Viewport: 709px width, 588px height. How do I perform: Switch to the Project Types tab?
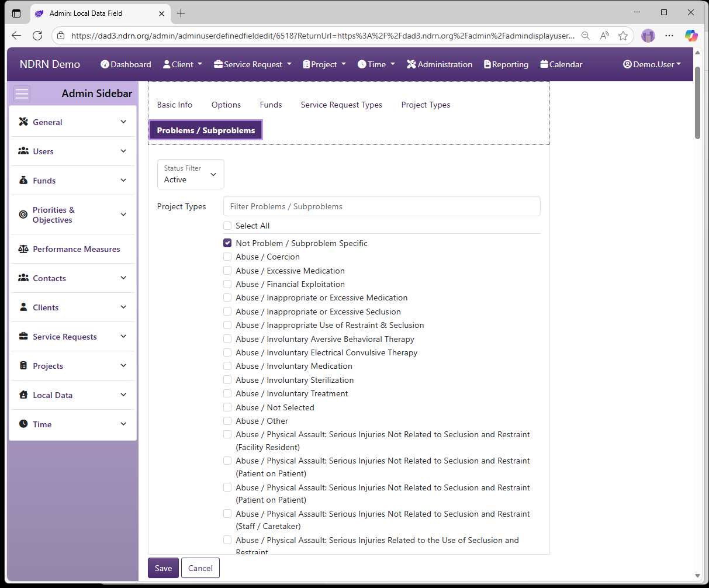[426, 105]
